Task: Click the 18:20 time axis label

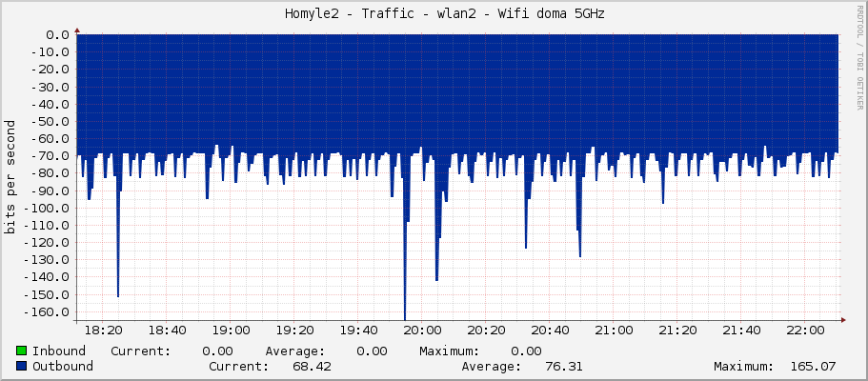Action: click(x=104, y=331)
